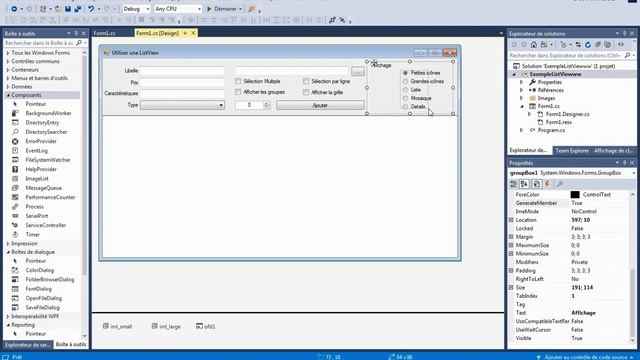
Task: Select the Détails radio button
Action: (x=405, y=107)
